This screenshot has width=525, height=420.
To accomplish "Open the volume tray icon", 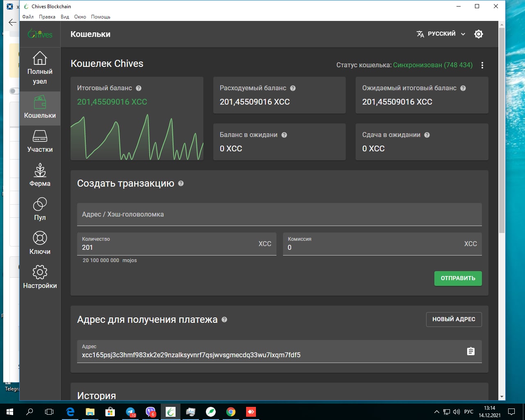I will pos(457,411).
